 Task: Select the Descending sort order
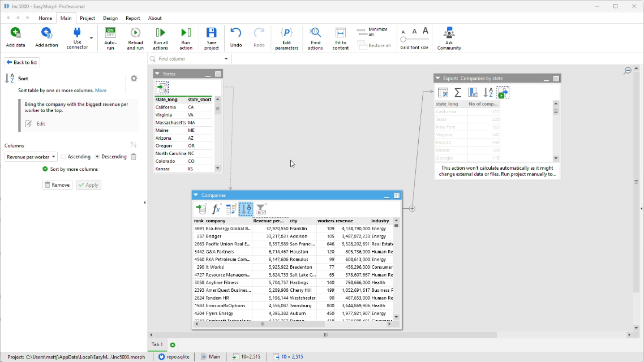tap(110, 157)
